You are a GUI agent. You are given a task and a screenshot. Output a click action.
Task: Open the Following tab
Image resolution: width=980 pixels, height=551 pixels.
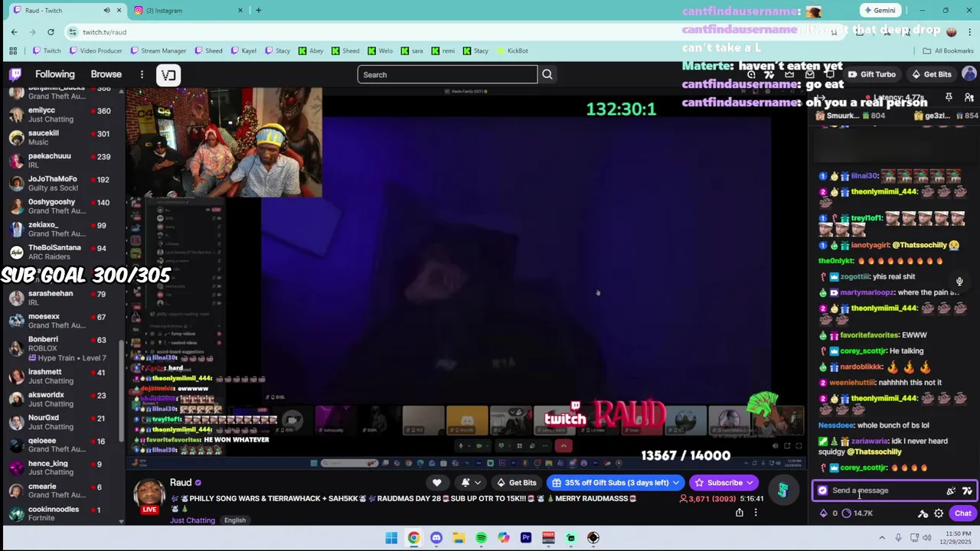point(55,74)
